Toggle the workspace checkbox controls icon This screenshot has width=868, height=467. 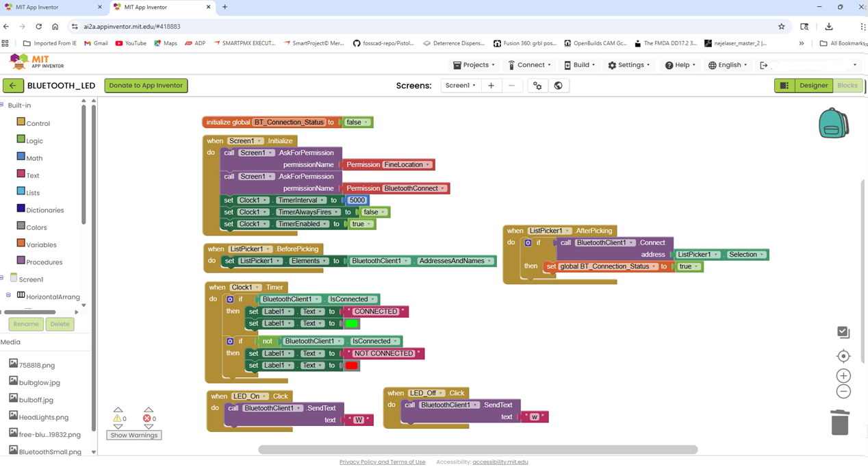pos(843,332)
